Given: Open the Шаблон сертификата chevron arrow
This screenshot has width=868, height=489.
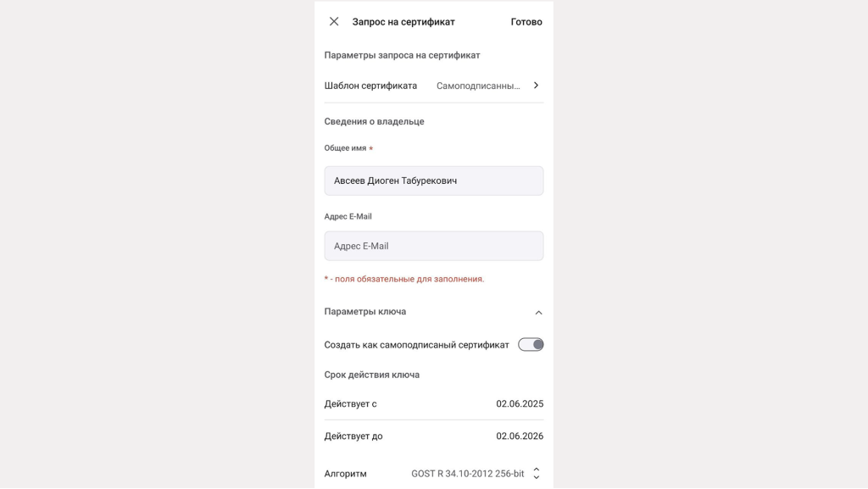Looking at the screenshot, I should pyautogui.click(x=536, y=86).
